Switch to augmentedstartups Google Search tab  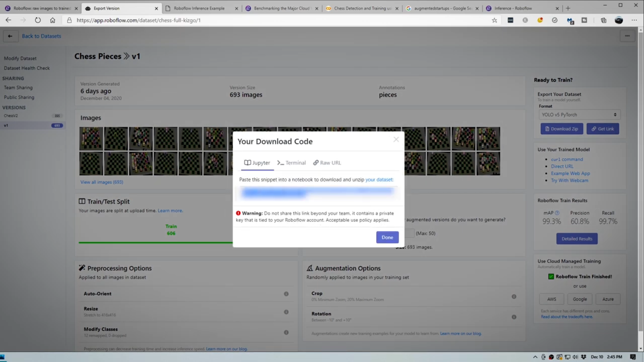coord(442,8)
